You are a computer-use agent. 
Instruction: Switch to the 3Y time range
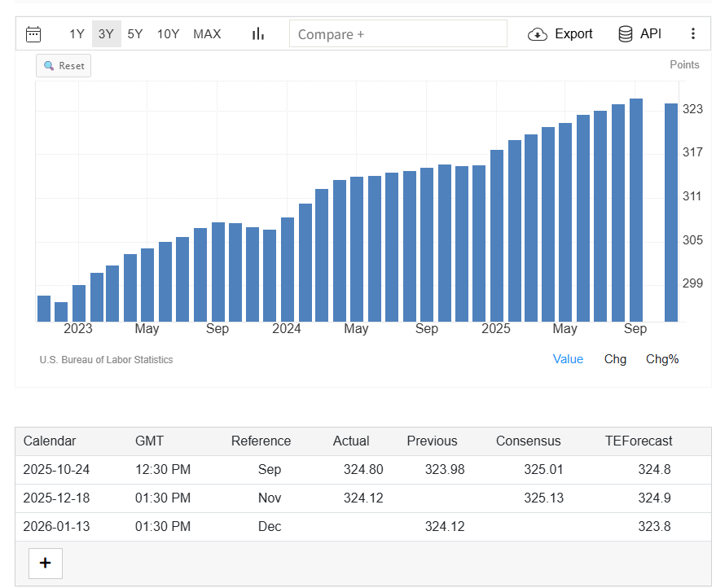106,33
